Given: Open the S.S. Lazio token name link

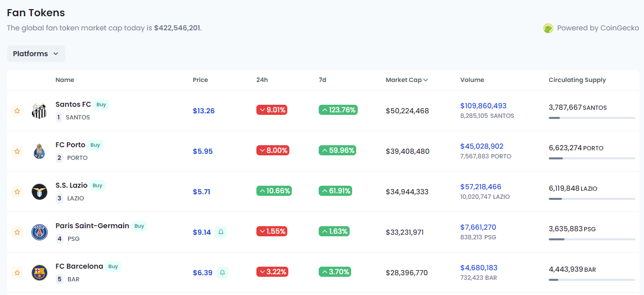Looking at the screenshot, I should point(71,185).
